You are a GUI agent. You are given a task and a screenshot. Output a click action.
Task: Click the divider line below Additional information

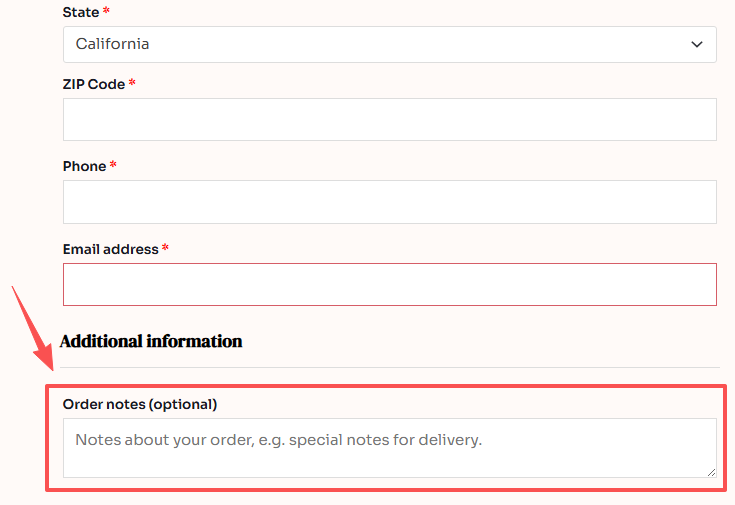click(389, 367)
